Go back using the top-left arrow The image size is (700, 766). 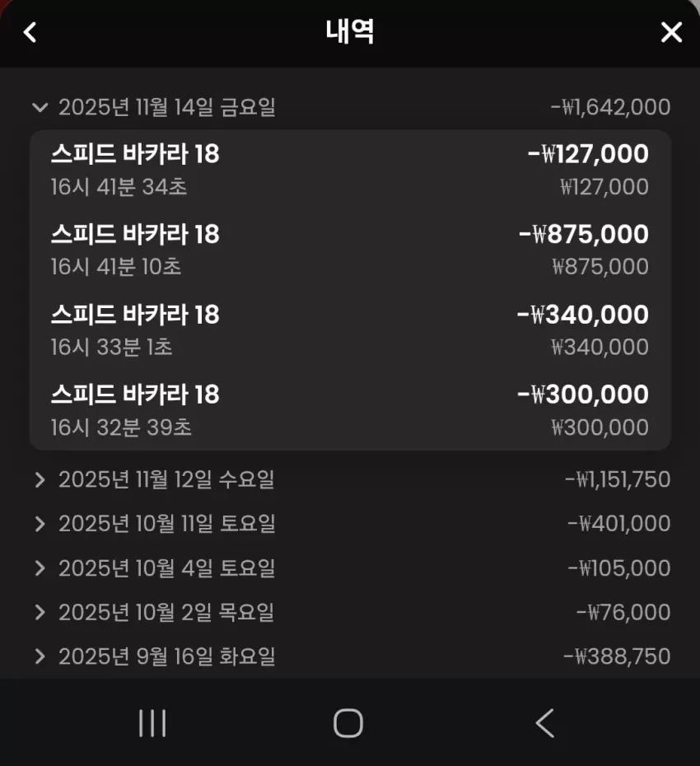click(x=30, y=32)
